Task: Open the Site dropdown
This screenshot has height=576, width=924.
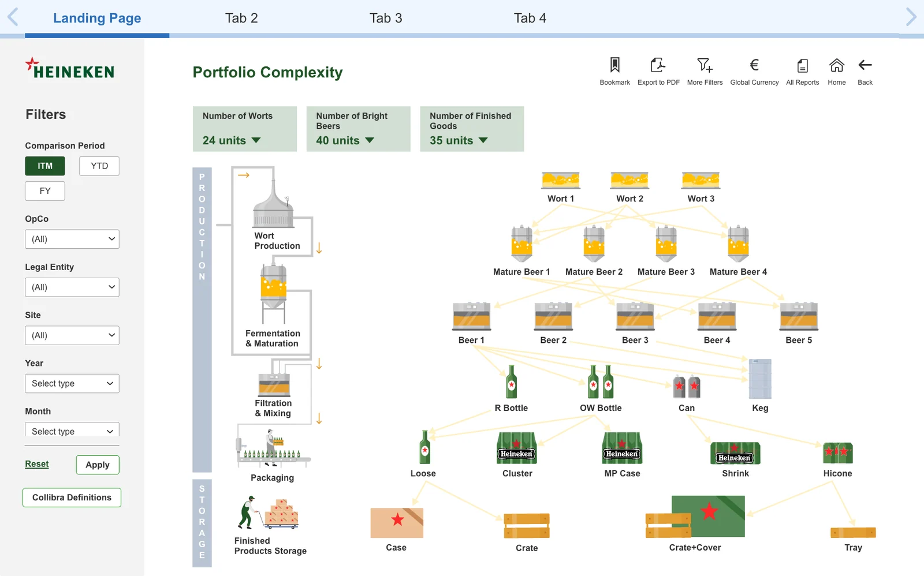Action: [x=72, y=335]
